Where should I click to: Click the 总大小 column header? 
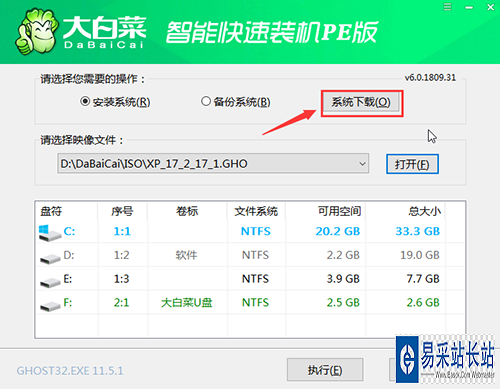(424, 211)
